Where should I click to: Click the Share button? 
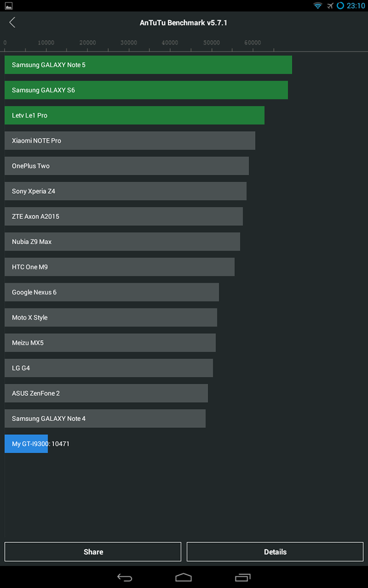coord(93,552)
